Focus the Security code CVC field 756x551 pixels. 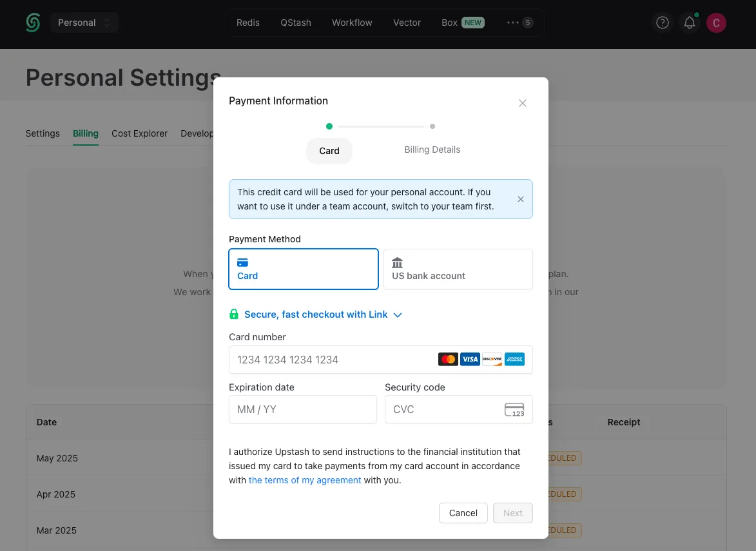tap(458, 409)
